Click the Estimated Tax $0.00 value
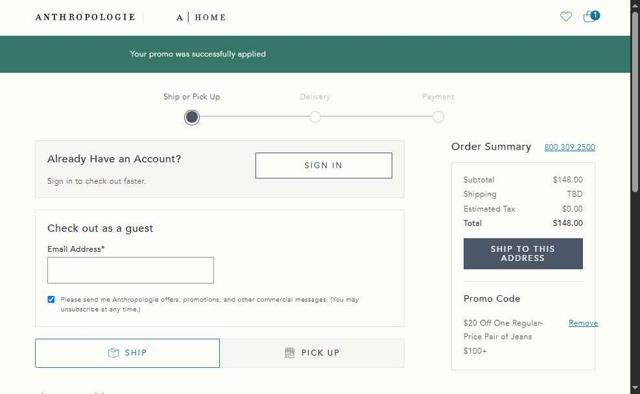This screenshot has width=640, height=394. [x=572, y=209]
